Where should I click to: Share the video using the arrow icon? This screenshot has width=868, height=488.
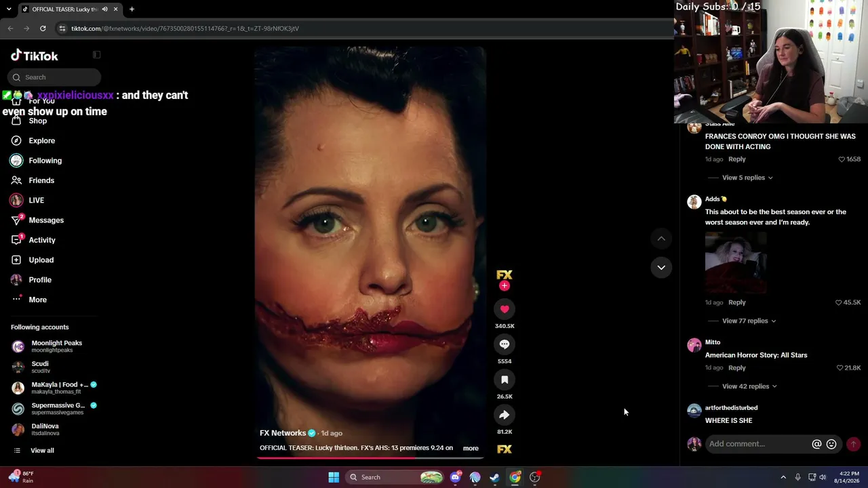click(505, 415)
